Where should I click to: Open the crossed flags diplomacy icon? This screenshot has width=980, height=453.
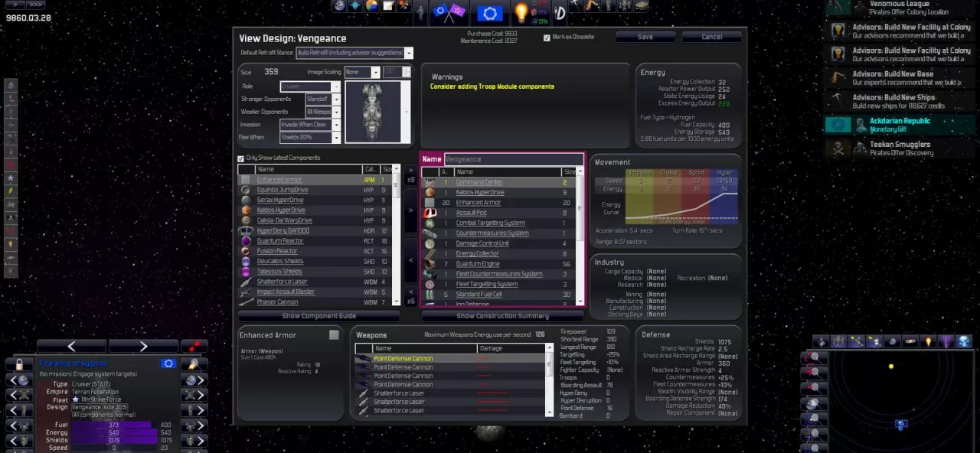pyautogui.click(x=449, y=12)
